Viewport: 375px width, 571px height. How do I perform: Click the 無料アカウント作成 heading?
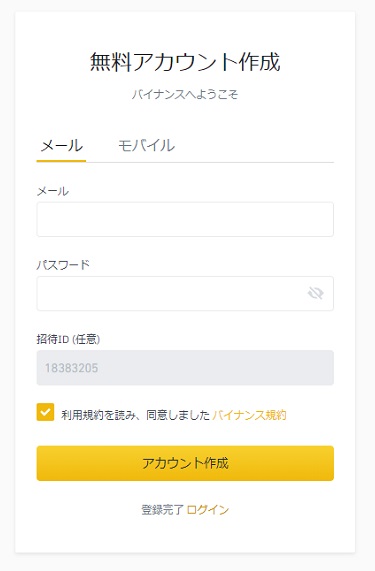coord(185,62)
